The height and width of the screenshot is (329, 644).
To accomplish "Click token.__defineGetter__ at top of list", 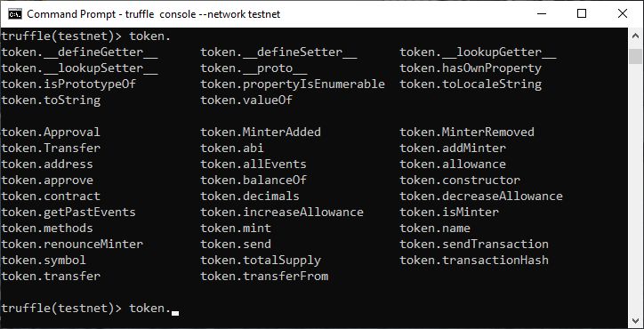I will [x=80, y=52].
